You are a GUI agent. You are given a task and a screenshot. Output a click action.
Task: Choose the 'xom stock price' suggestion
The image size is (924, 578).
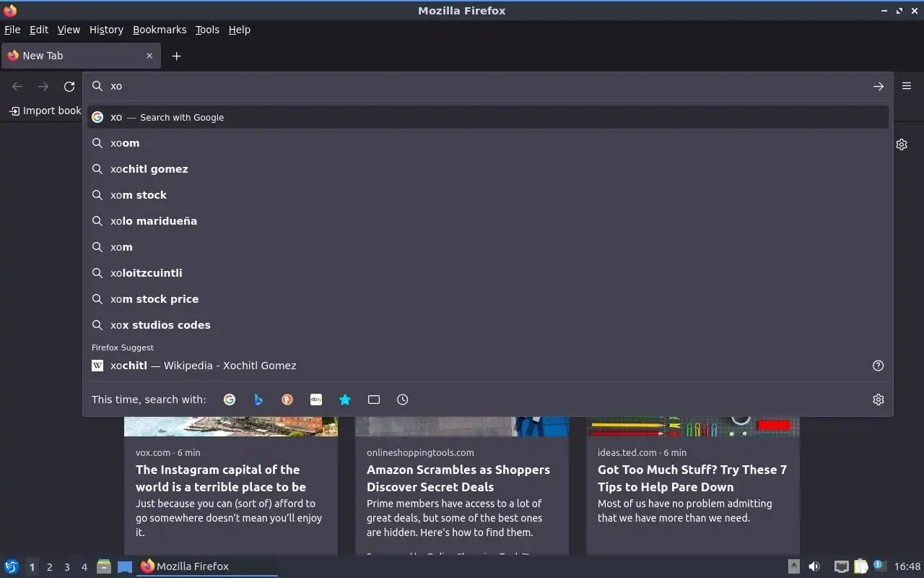tap(488, 299)
